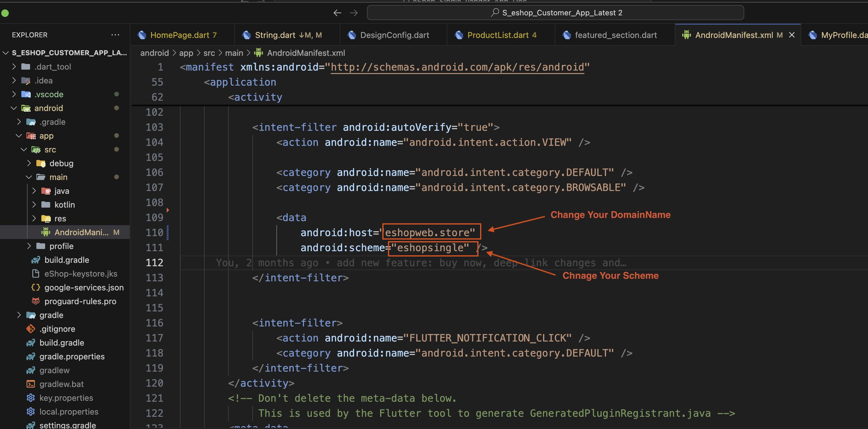Click the back navigation arrow

tap(337, 13)
